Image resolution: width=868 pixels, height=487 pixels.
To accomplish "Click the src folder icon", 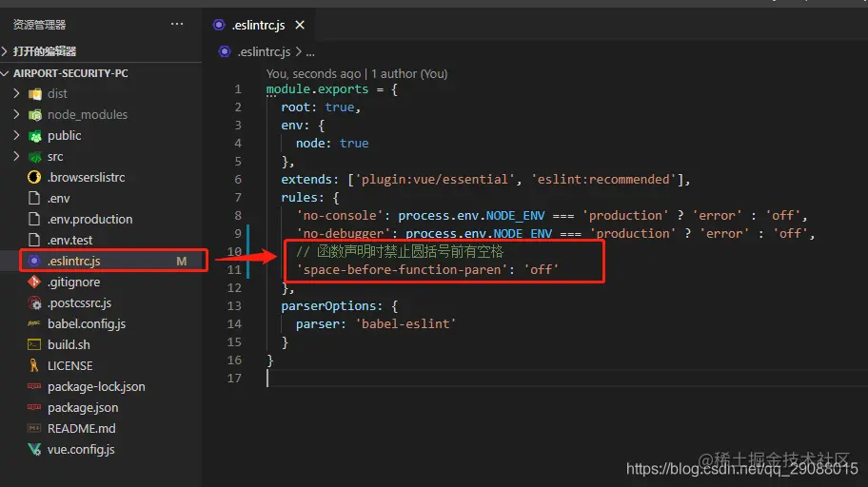I will tap(35, 157).
